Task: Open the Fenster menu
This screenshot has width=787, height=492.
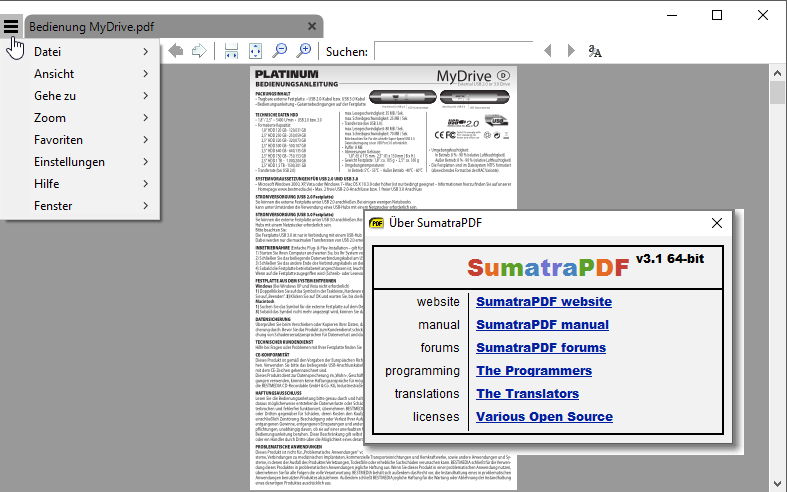Action: (x=80, y=206)
